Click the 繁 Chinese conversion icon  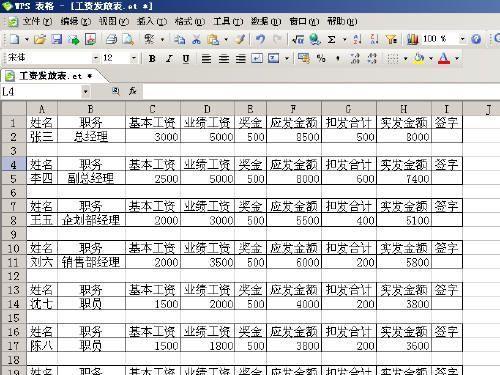(x=149, y=39)
